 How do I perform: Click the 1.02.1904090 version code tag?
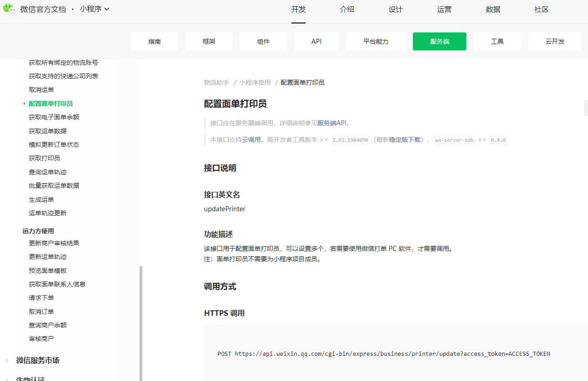click(x=350, y=140)
